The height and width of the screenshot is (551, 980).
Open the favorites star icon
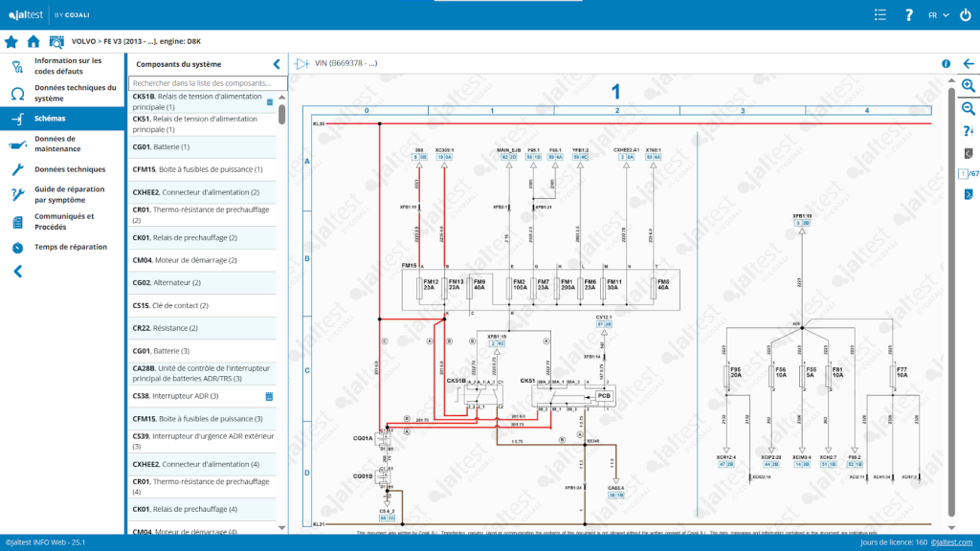pyautogui.click(x=11, y=41)
